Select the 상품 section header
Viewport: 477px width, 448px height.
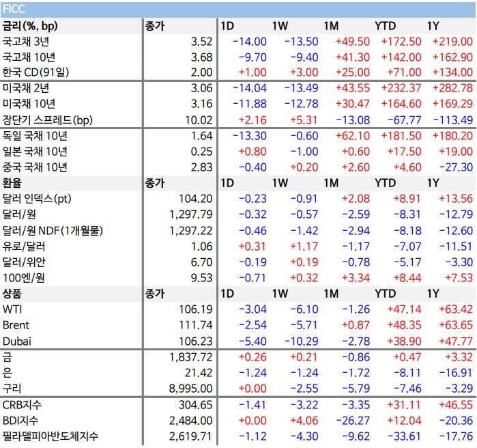pos(12,294)
